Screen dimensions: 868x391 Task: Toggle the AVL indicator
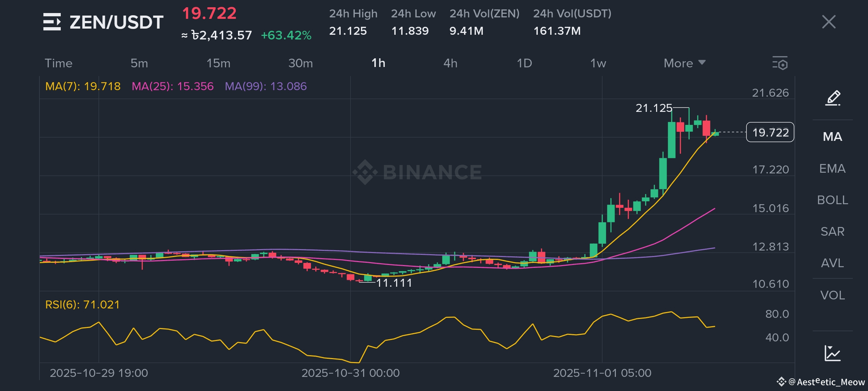tap(832, 263)
